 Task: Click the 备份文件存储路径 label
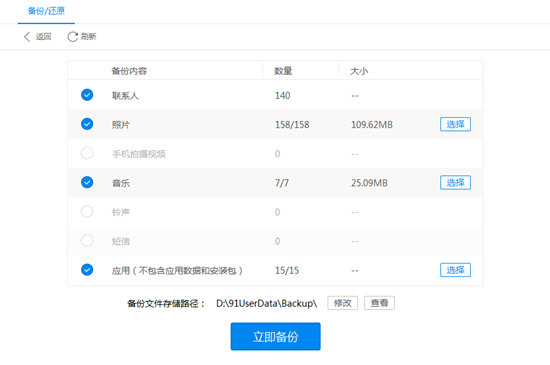coord(166,304)
